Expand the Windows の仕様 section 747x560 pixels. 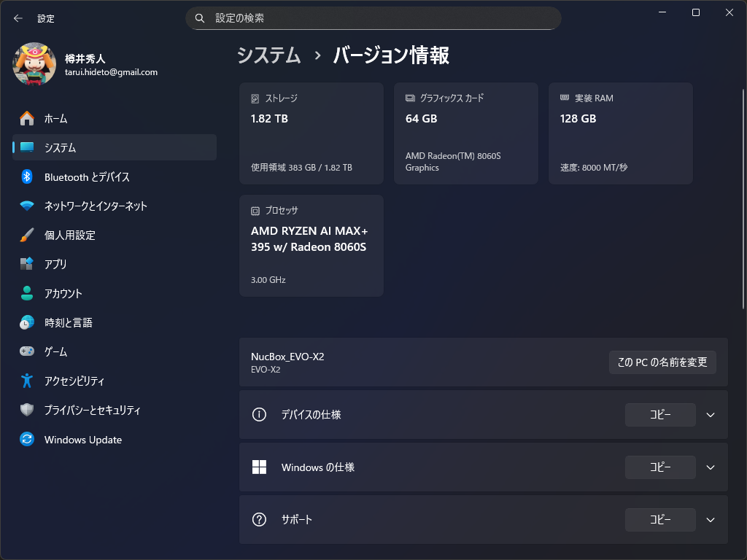coord(709,467)
